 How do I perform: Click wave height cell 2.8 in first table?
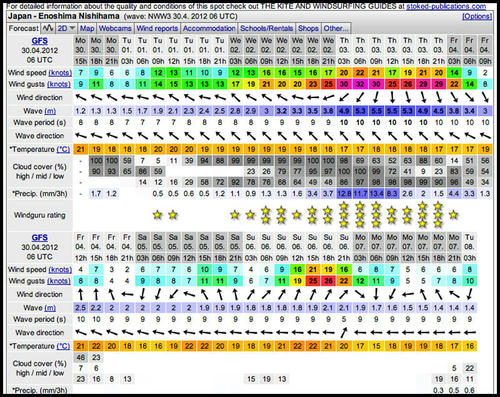point(235,111)
